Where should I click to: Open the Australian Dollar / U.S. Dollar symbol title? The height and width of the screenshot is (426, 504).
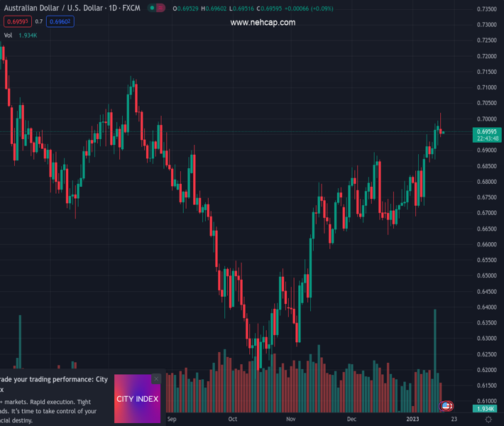[72, 8]
